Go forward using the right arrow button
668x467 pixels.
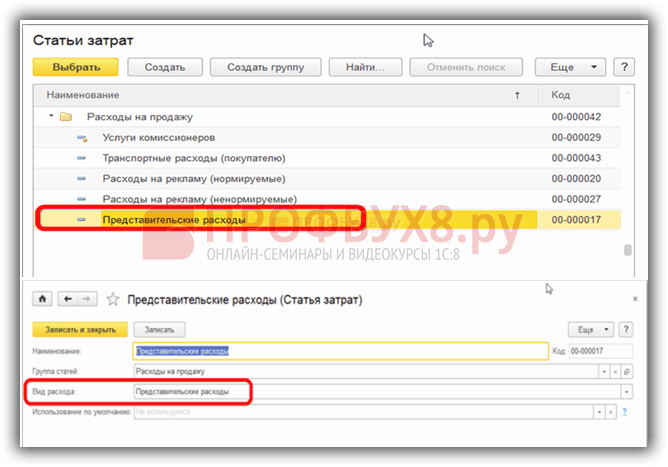tap(88, 298)
